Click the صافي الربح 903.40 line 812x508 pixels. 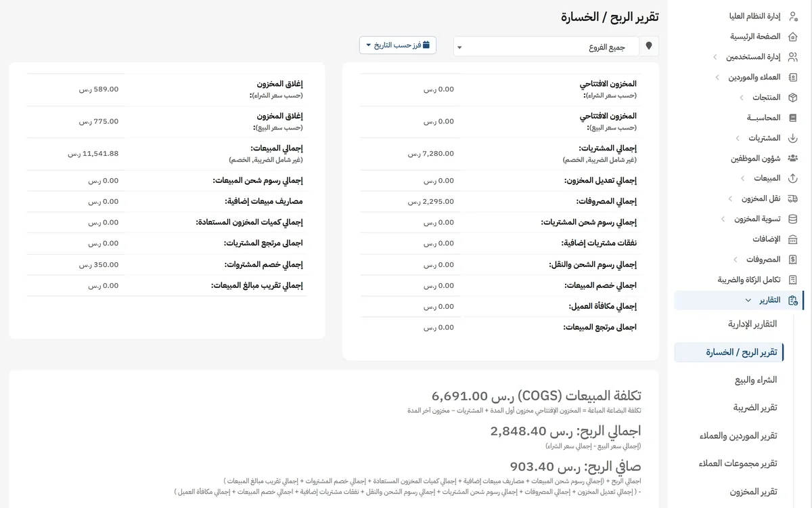575,466
